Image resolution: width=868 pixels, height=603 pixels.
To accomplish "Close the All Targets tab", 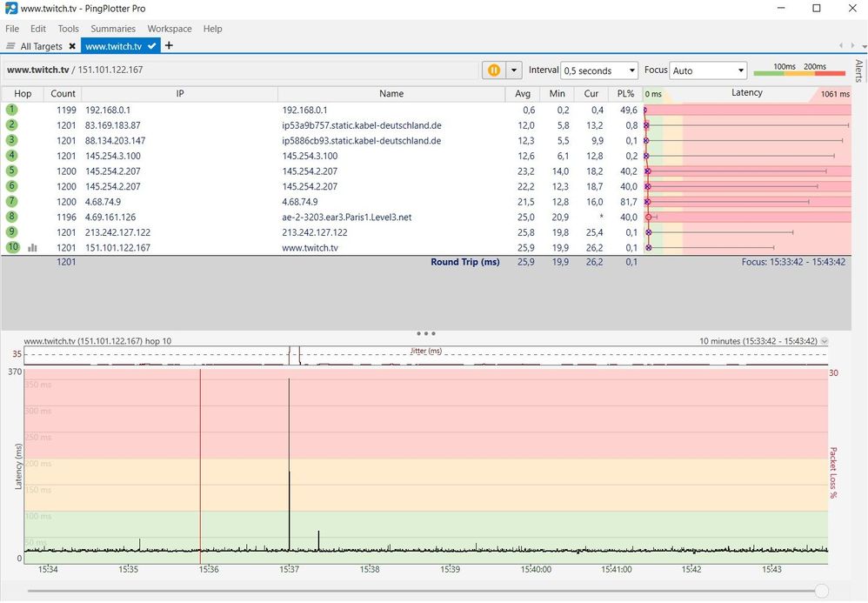I will (72, 46).
